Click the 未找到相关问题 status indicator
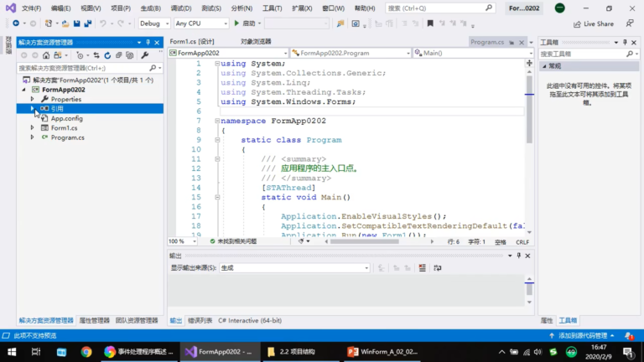 coord(233,241)
